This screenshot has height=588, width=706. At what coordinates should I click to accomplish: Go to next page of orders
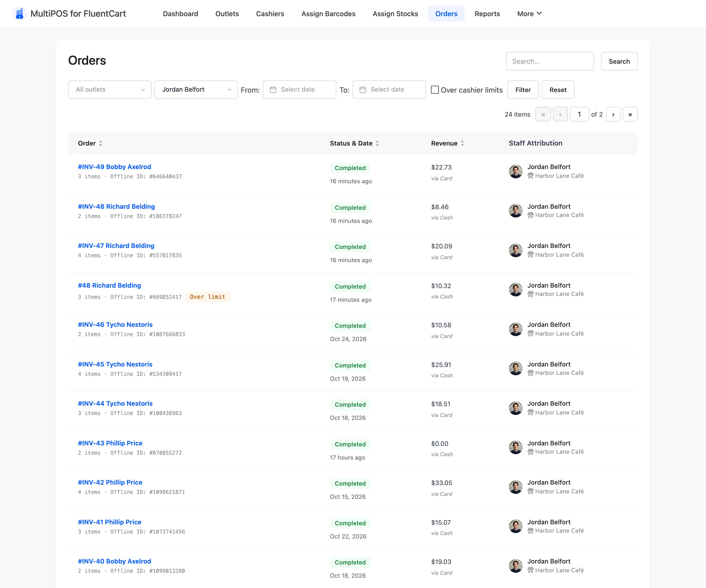click(613, 114)
